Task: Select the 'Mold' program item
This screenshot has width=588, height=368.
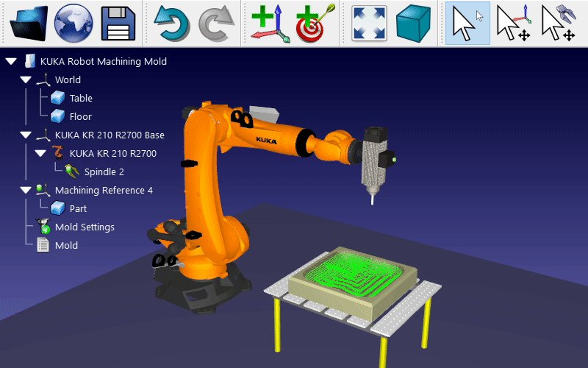Action: coord(66,245)
